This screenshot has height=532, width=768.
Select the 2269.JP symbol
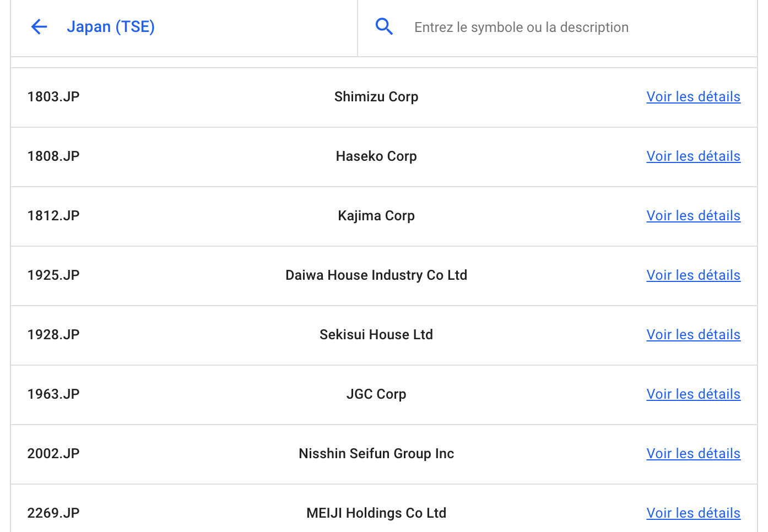pos(53,513)
